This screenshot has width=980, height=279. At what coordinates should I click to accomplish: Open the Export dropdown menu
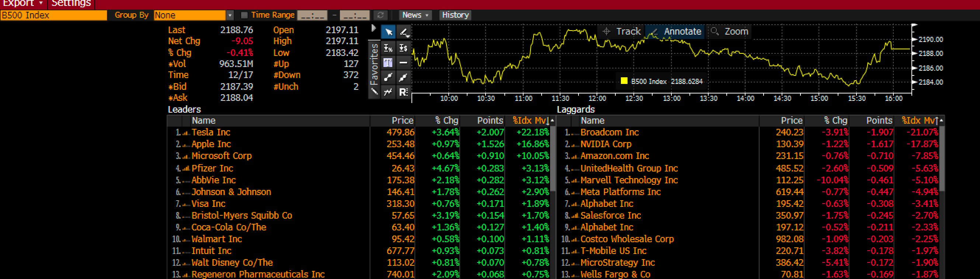pos(23,4)
